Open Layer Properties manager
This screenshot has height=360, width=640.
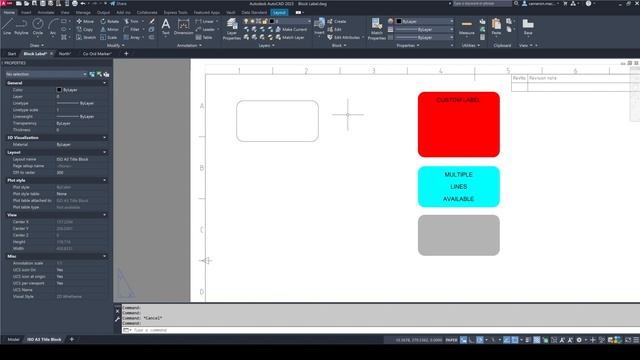coord(231,29)
